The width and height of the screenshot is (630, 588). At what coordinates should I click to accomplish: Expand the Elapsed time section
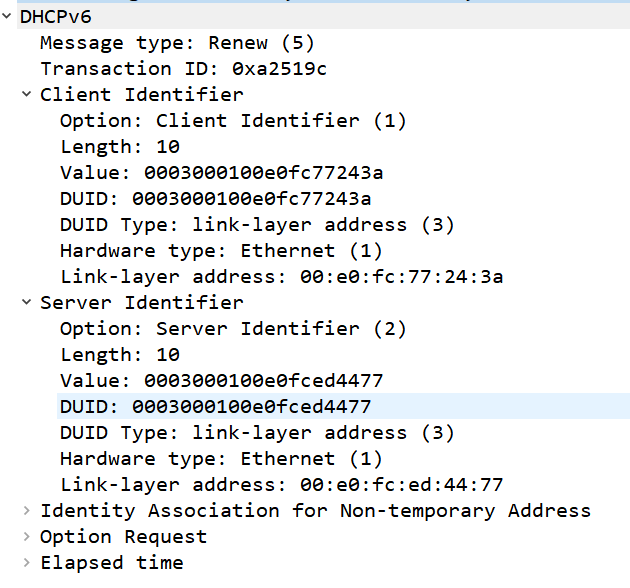coord(27,563)
